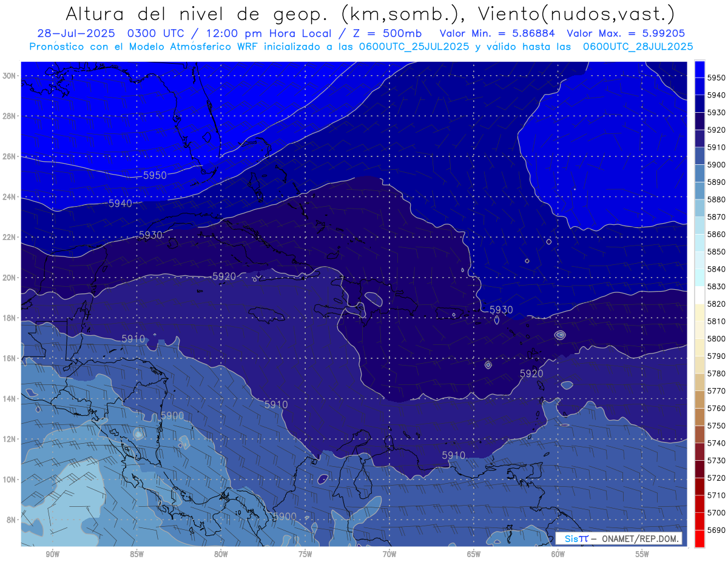Click the 'Valor Min. = 5.86884' text
Screen dimensions: 728x562
(x=497, y=33)
